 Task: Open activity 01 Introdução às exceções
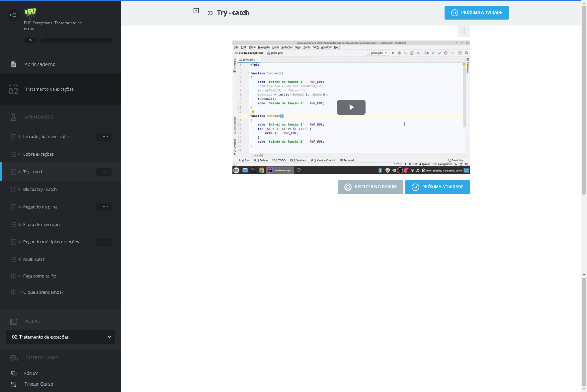(46, 137)
